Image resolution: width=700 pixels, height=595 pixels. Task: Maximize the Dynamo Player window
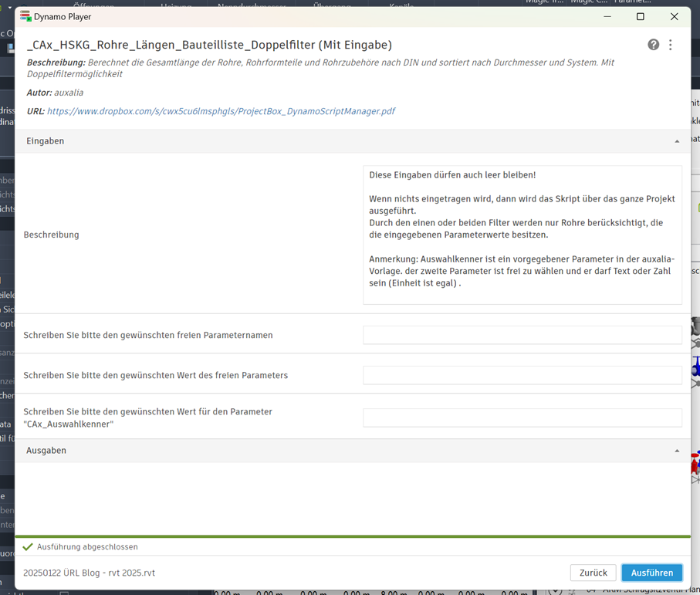pos(640,16)
